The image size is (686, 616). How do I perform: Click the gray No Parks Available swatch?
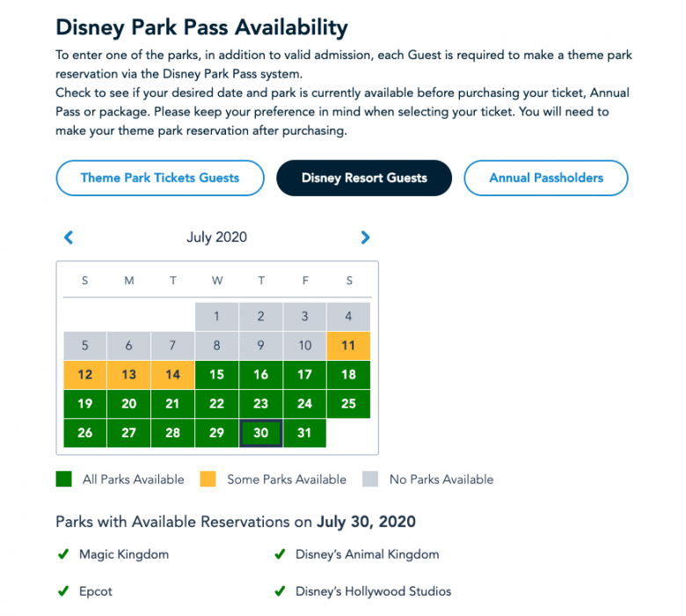370,479
